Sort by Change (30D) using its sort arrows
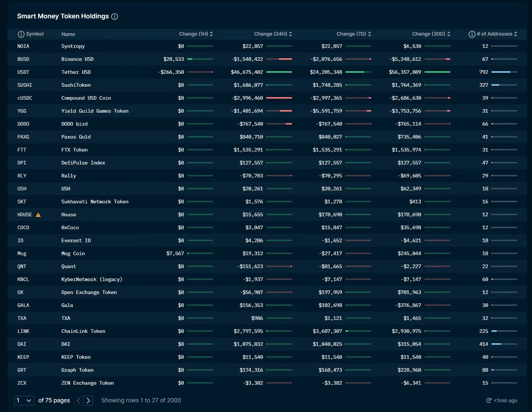 (449, 33)
